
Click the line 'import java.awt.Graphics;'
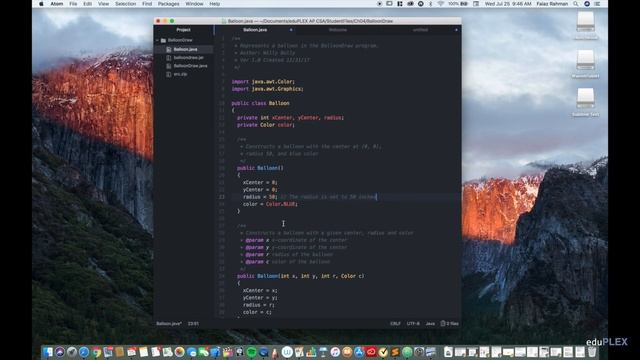267,89
